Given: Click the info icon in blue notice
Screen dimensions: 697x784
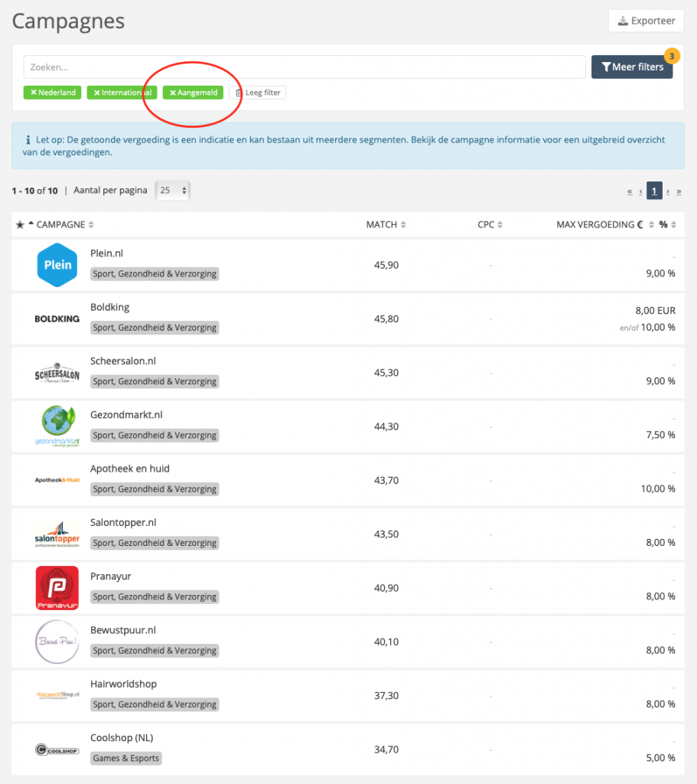Looking at the screenshot, I should (x=28, y=140).
